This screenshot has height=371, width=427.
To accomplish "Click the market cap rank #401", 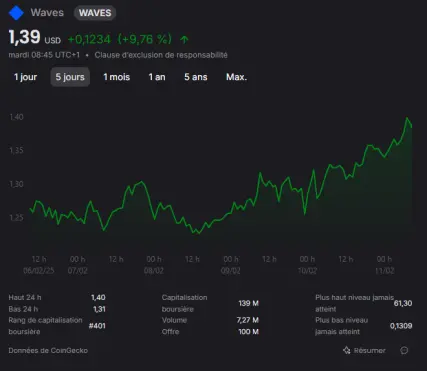I will (x=97, y=326).
